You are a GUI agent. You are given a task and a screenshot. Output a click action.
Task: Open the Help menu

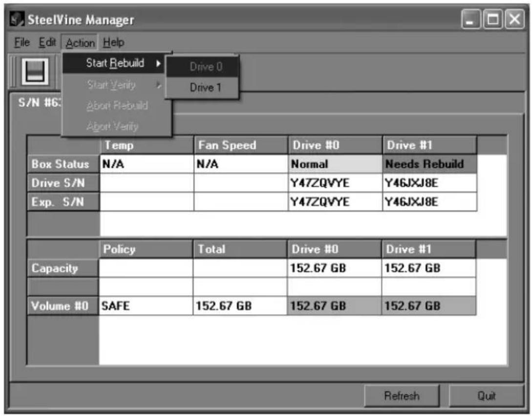[114, 43]
